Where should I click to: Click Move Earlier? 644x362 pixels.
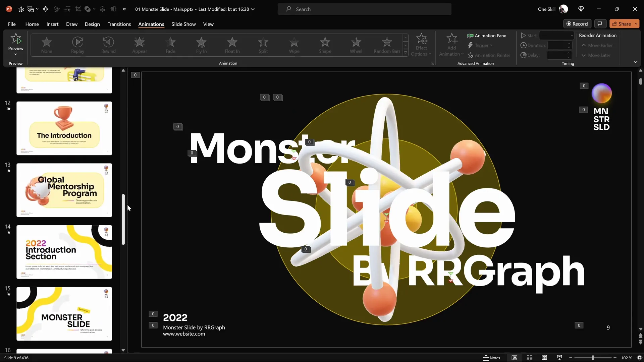tap(597, 46)
